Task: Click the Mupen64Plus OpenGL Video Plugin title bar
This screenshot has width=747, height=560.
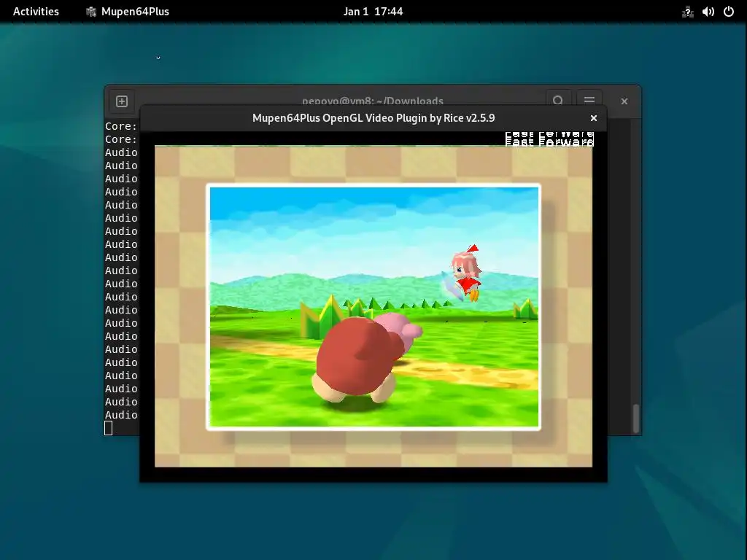Action: (x=373, y=118)
